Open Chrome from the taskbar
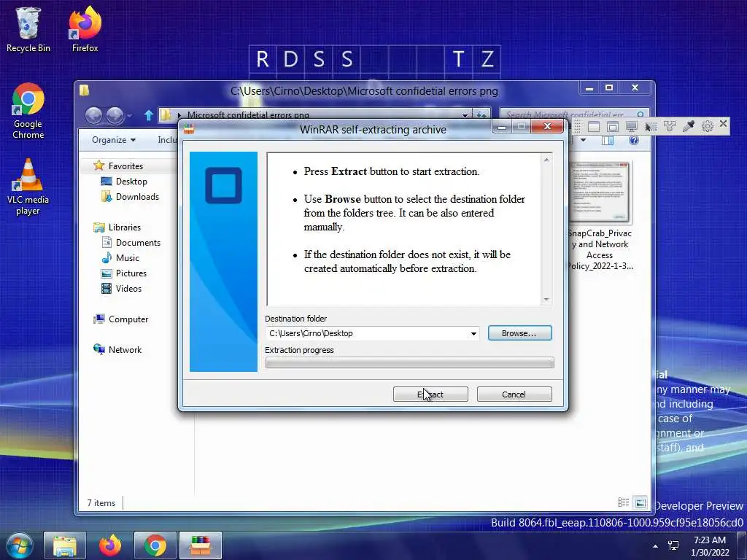This screenshot has height=560, width=747. click(x=155, y=545)
